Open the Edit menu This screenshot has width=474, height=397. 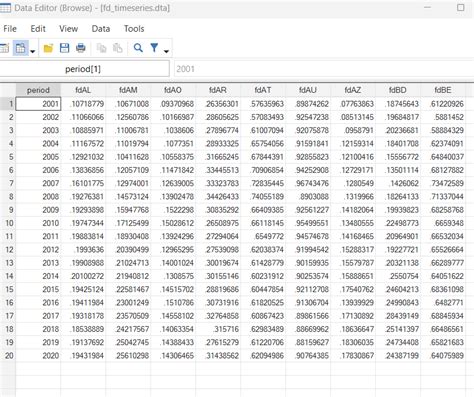point(38,29)
